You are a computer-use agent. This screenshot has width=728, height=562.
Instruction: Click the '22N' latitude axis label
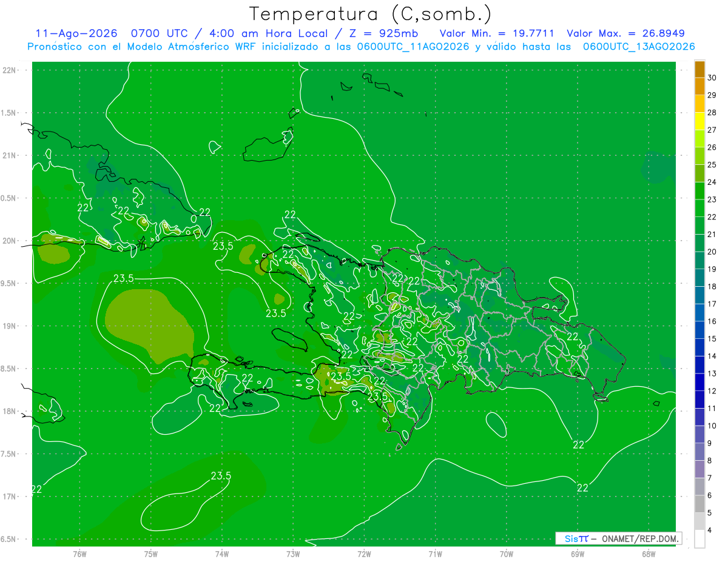pos(10,70)
